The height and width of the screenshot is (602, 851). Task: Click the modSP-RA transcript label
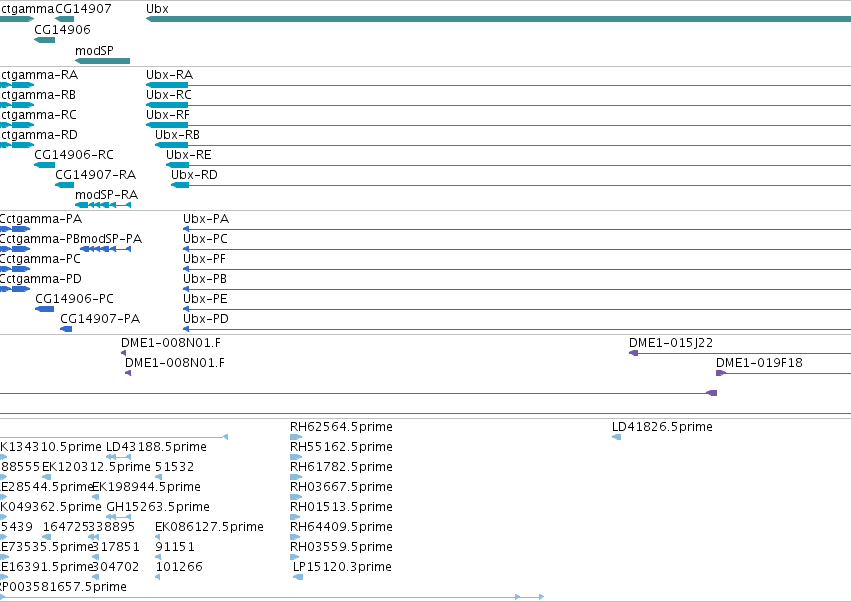tap(106, 194)
